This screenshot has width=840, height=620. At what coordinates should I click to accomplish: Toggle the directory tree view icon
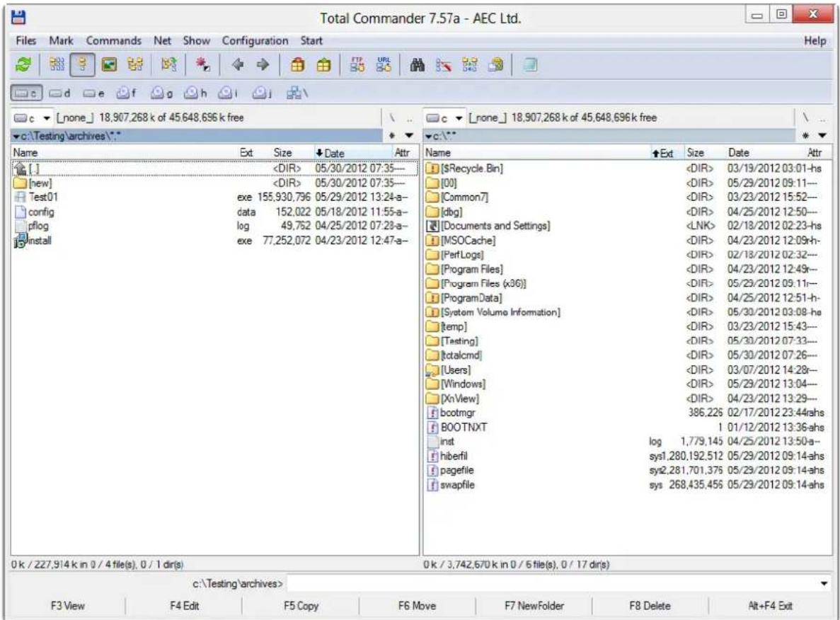point(135,65)
